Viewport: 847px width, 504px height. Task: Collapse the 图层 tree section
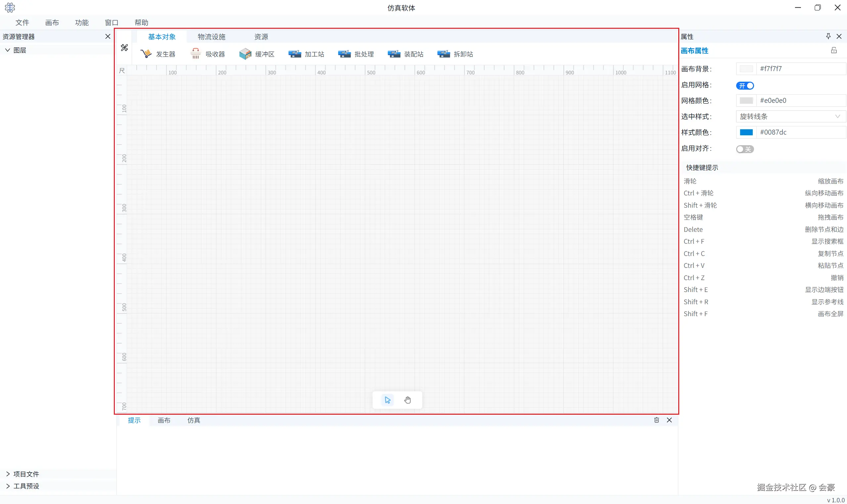[8, 50]
